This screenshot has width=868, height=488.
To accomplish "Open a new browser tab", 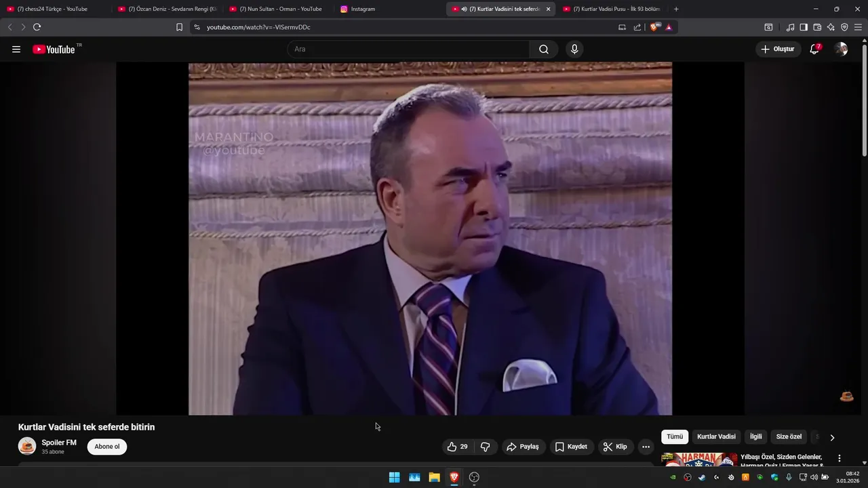I will 676,9.
